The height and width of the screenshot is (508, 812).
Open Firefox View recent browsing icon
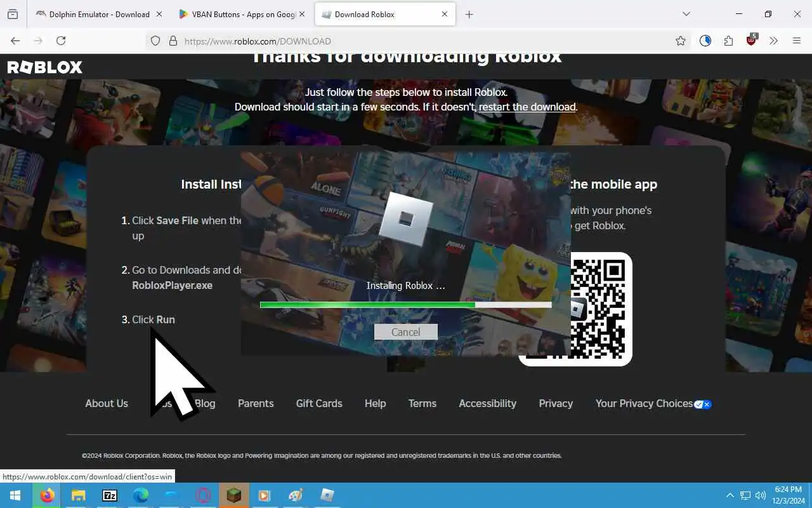pyautogui.click(x=13, y=14)
